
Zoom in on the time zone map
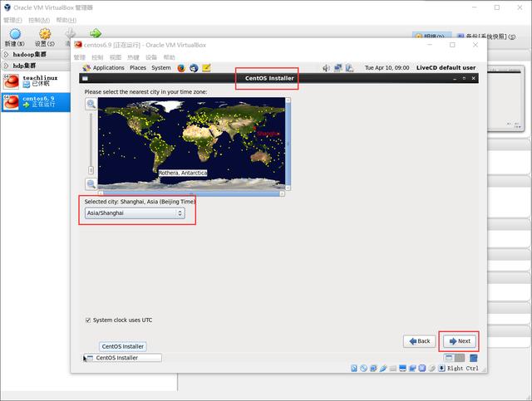(x=91, y=104)
